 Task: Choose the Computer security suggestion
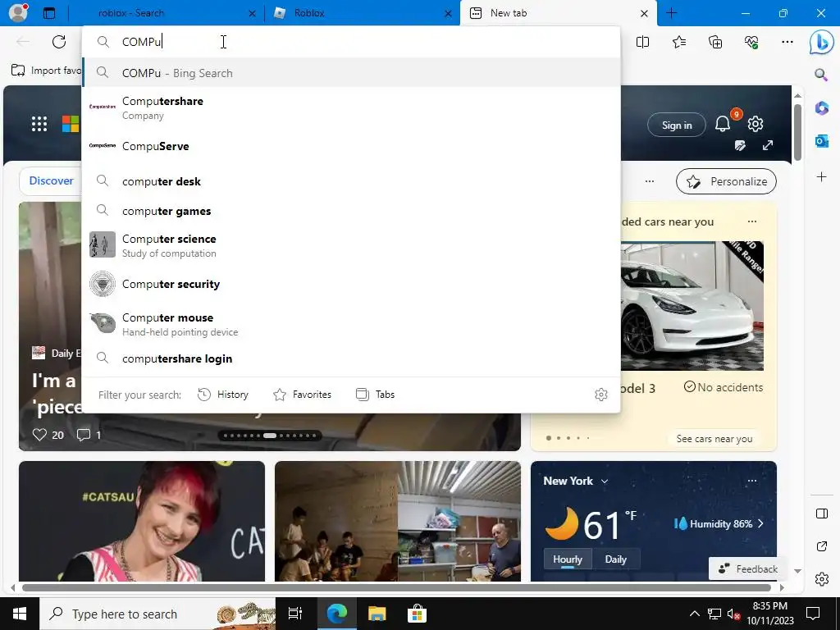click(x=351, y=284)
